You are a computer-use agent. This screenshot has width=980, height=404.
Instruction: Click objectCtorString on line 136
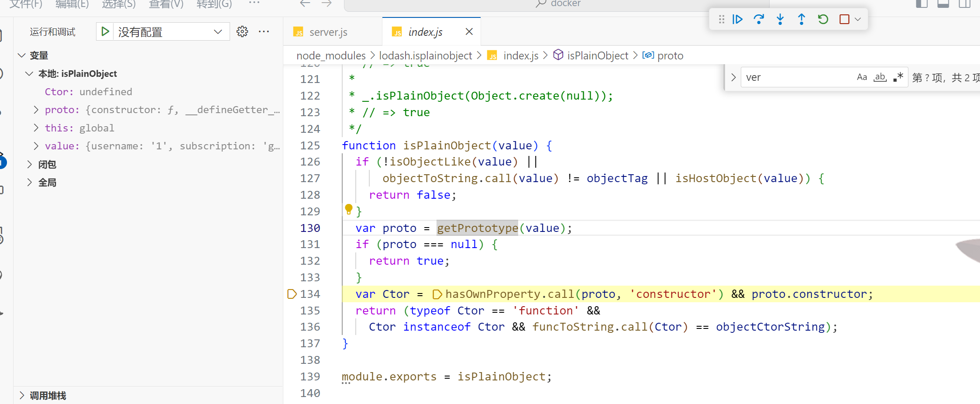click(x=770, y=327)
